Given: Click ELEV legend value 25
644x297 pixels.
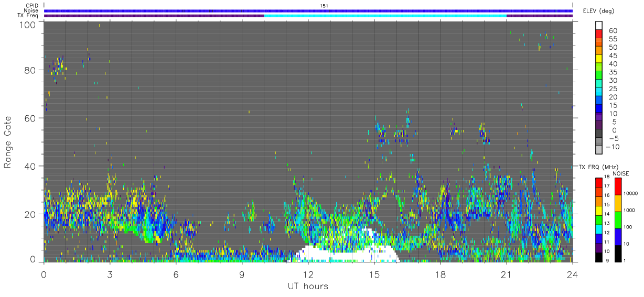Looking at the screenshot, I should pyautogui.click(x=613, y=89).
